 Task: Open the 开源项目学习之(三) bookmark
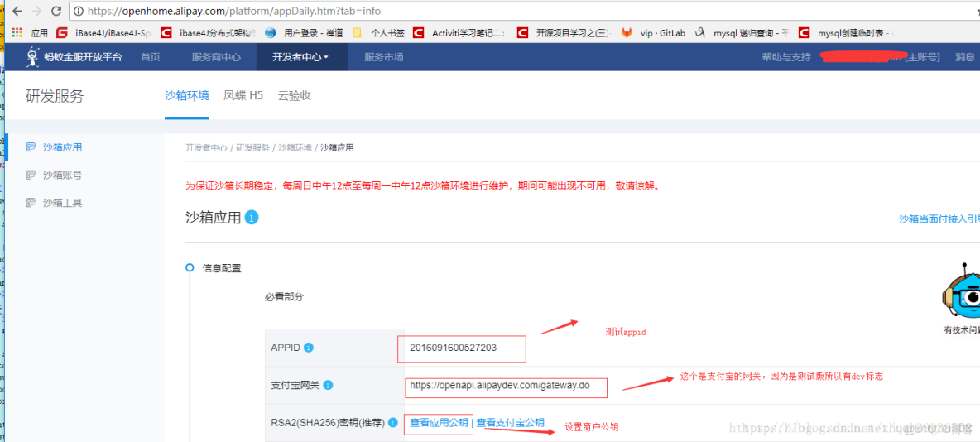(565, 32)
